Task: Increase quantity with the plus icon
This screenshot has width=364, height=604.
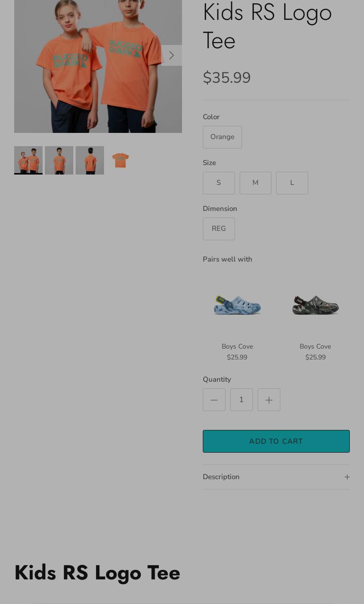Action: [269, 400]
